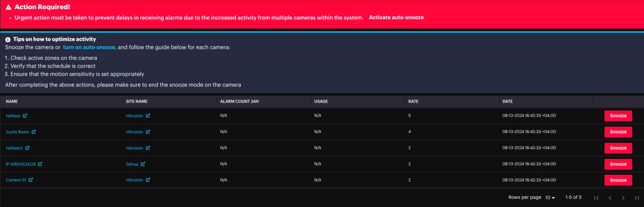Snooze the Hallway camera
This screenshot has height=207, width=644.
[618, 116]
